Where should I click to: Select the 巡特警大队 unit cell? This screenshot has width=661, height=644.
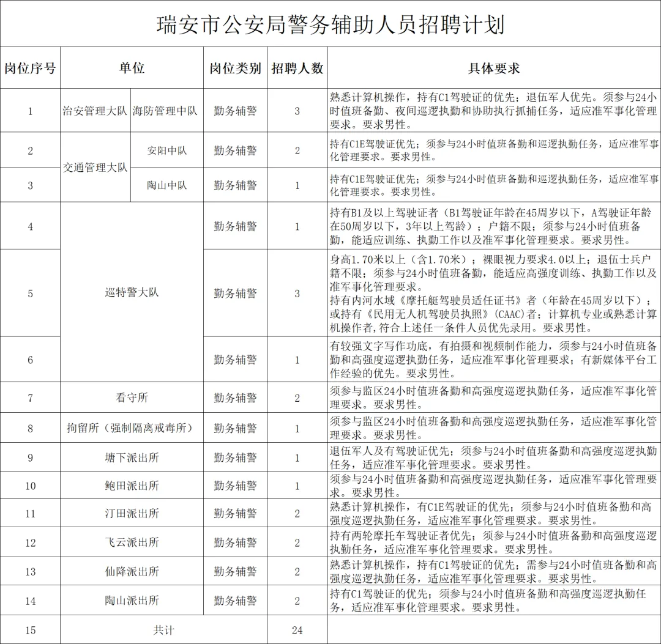tap(132, 292)
